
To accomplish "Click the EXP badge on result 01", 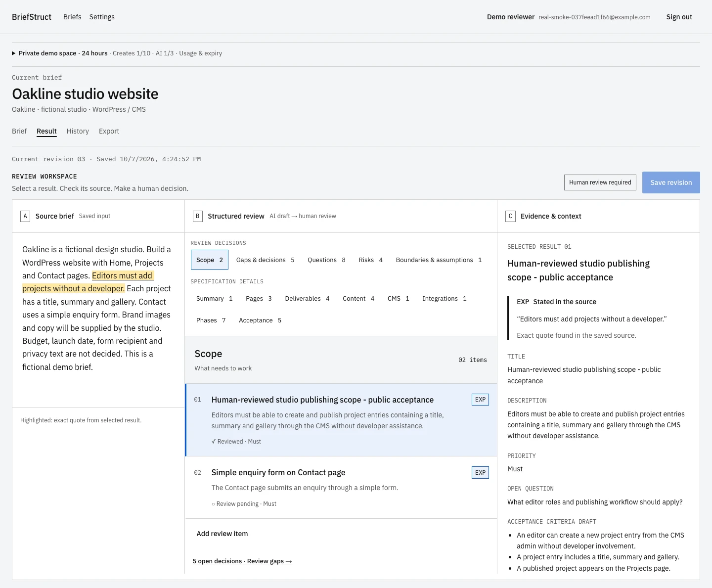I will (480, 400).
